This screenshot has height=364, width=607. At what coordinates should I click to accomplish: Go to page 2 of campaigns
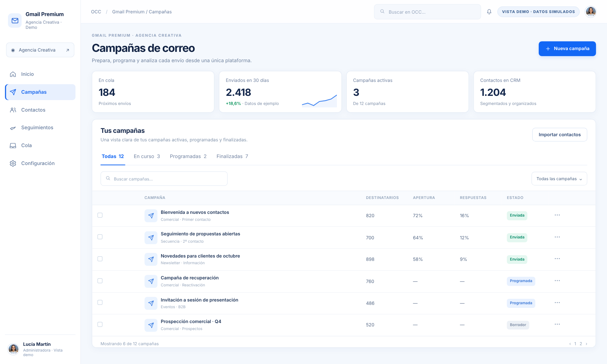(x=581, y=344)
